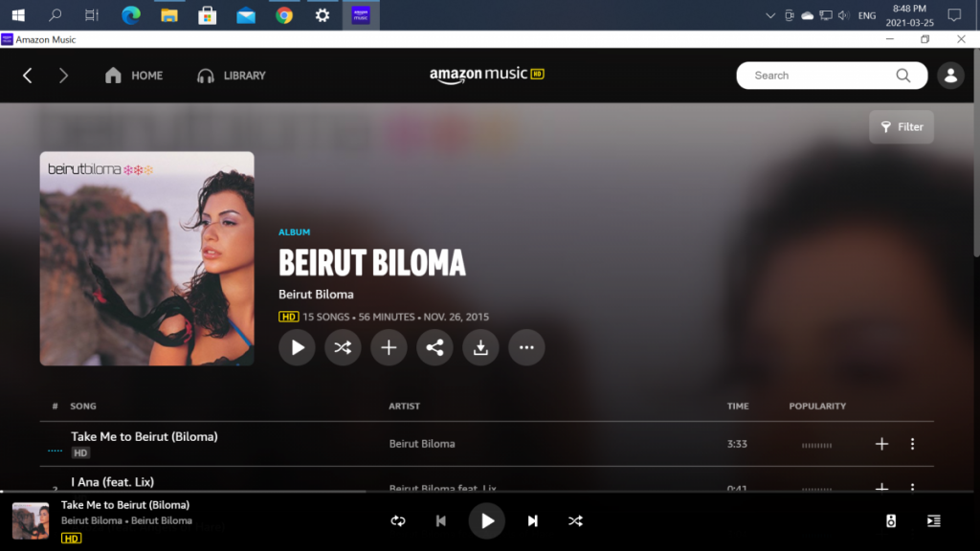Skip to the next track
Viewport: 980px width, 551px height.
(532, 521)
